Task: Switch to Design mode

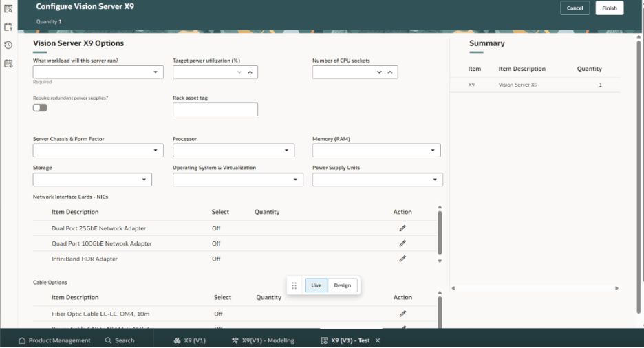Action: [x=343, y=285]
